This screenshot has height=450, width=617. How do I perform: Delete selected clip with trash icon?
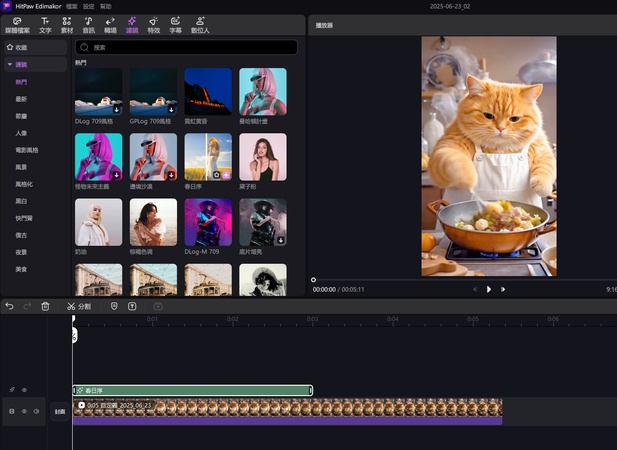[x=45, y=306]
